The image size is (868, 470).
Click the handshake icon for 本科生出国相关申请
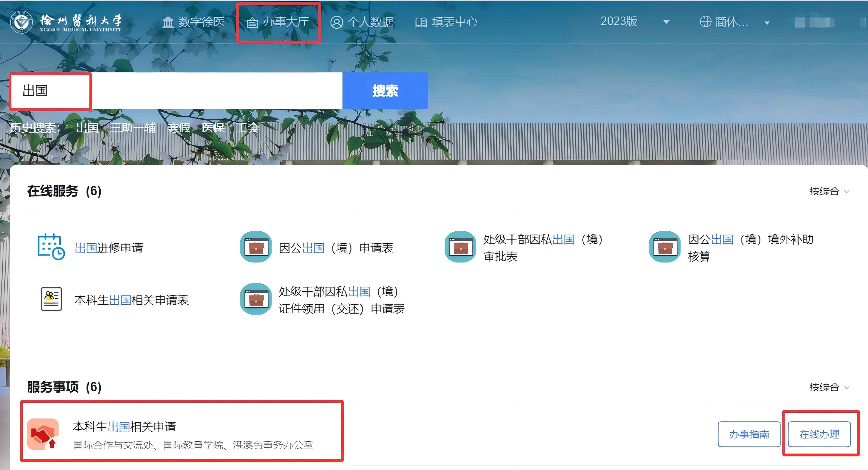[x=43, y=434]
